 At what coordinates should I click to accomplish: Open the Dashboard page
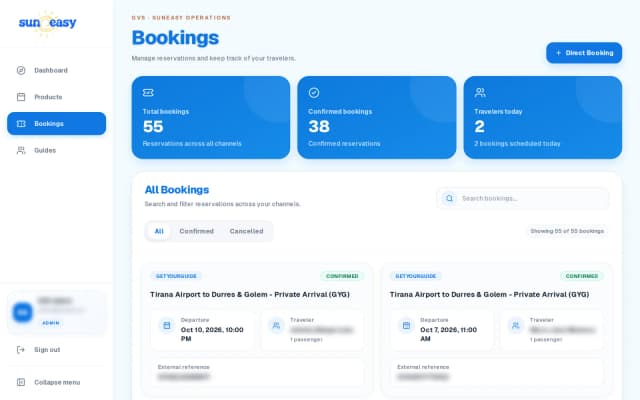pos(56,70)
